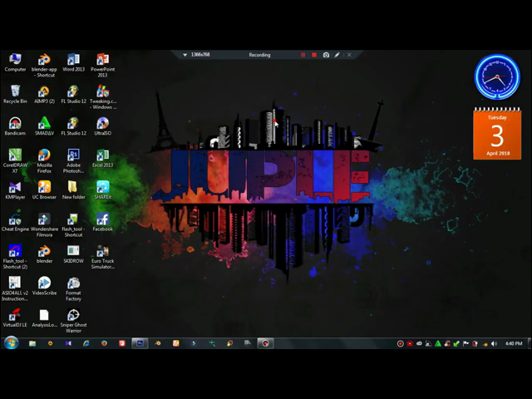Select the KMPlayer desktop icon
Viewport: 532px width, 399px height.
(x=15, y=190)
